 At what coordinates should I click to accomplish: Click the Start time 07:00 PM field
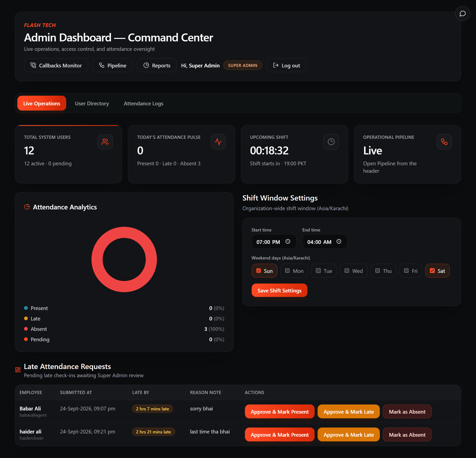tap(274, 242)
